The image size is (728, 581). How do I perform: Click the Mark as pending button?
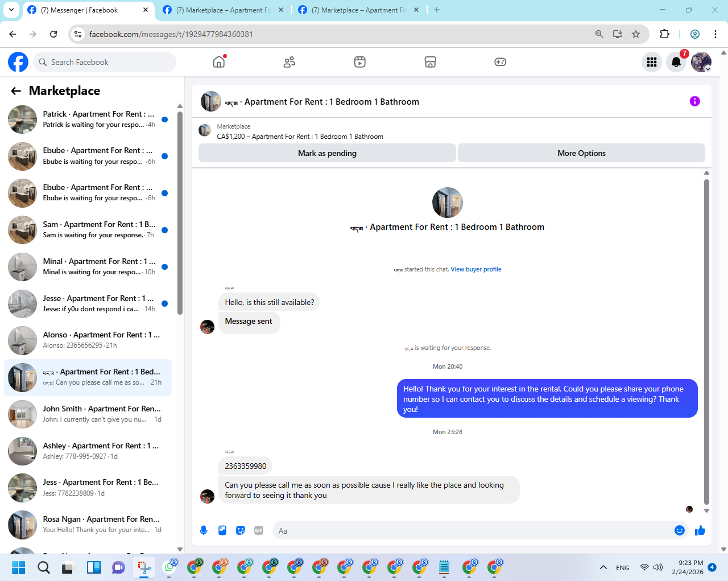click(327, 153)
